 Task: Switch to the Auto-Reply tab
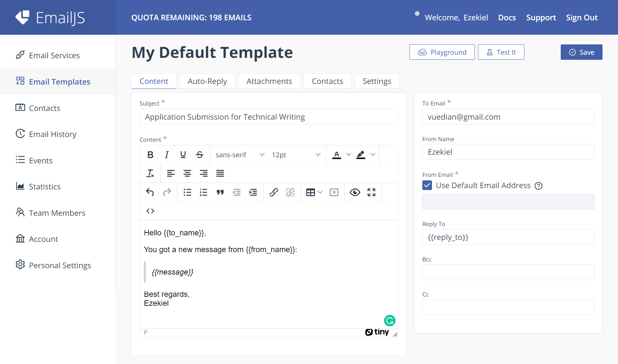(207, 81)
